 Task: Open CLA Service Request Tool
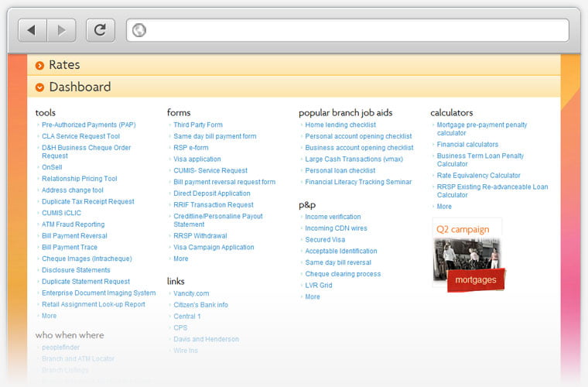(80, 136)
